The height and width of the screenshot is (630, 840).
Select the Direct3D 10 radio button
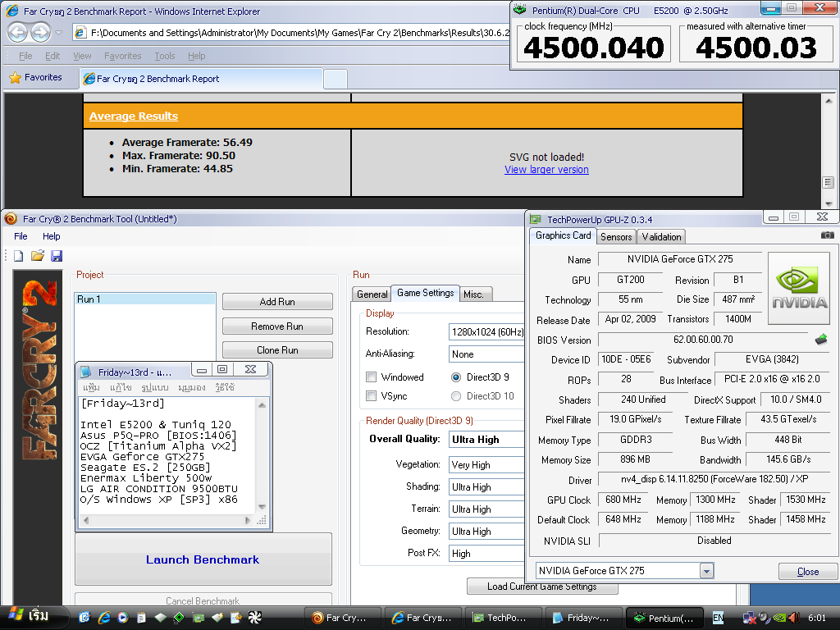[x=456, y=396]
